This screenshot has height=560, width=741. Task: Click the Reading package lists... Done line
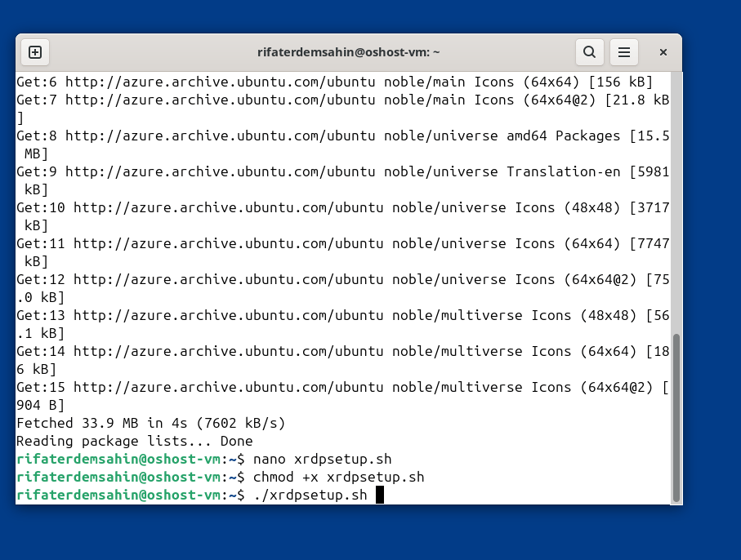[135, 441]
